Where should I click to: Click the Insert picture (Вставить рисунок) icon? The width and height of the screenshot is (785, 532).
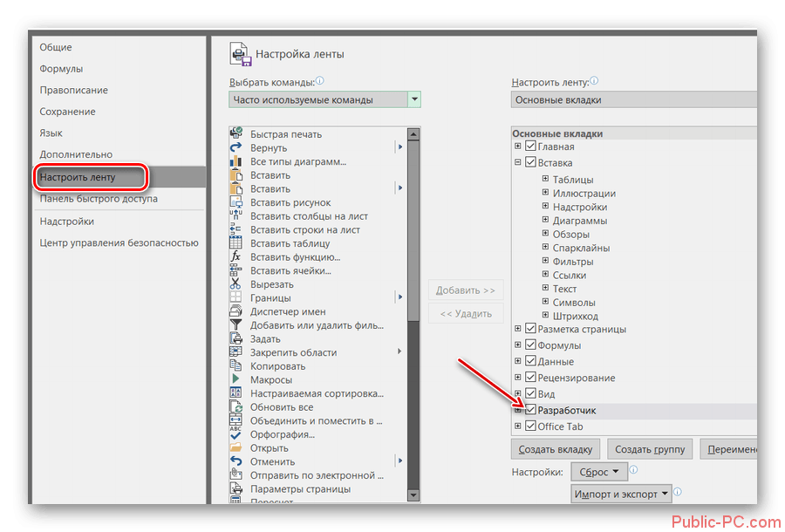pos(235,202)
